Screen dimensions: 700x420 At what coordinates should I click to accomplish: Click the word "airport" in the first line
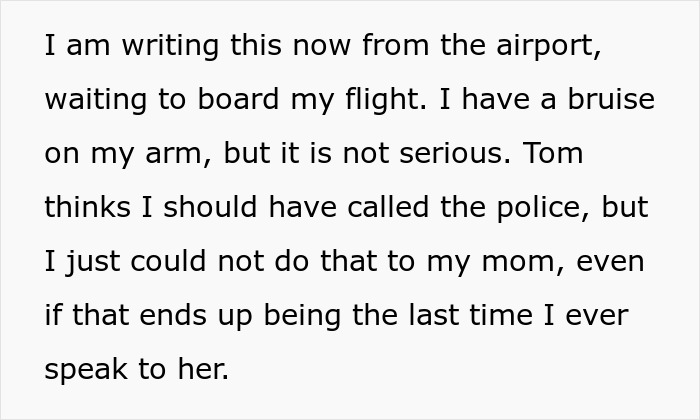549,46
